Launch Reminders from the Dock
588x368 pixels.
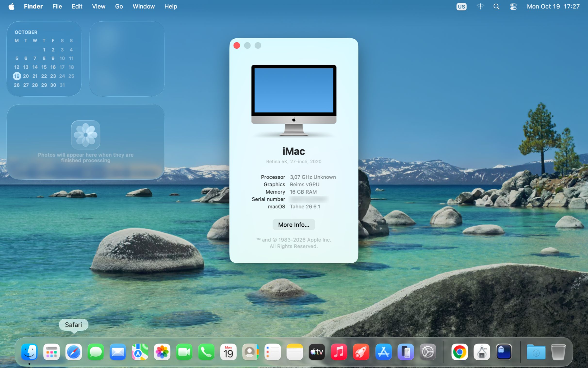[273, 352]
